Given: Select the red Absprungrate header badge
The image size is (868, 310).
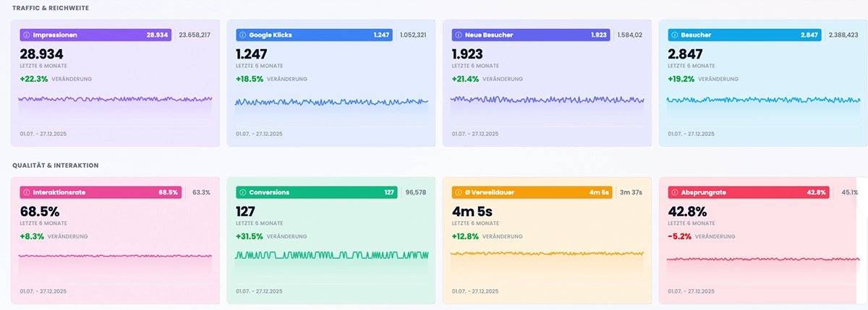Looking at the screenshot, I should 748,192.
